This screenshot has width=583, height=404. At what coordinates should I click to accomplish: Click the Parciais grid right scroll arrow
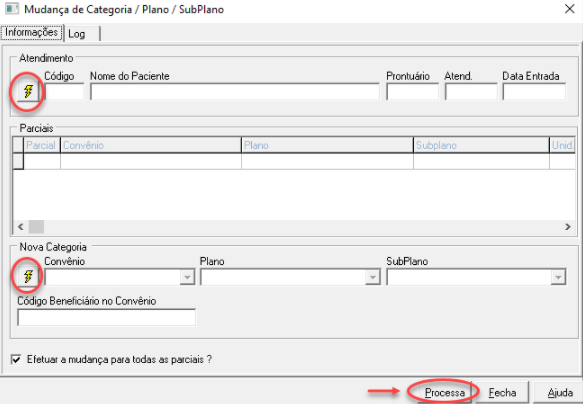(x=567, y=226)
